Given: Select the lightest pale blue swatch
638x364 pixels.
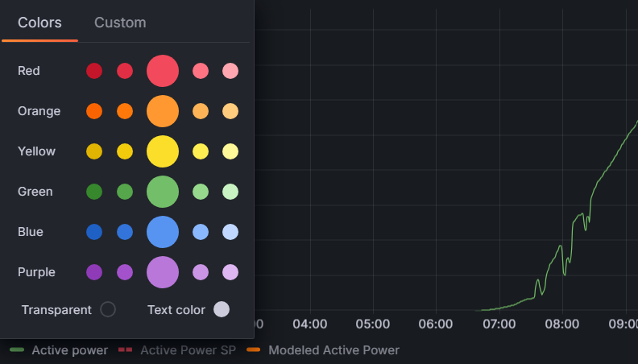Looking at the screenshot, I should [x=230, y=232].
